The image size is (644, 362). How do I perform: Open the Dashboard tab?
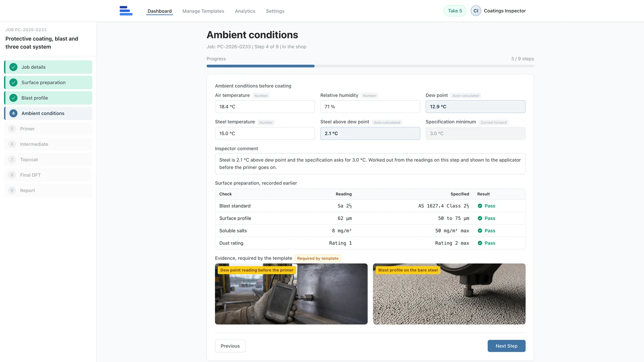(x=159, y=11)
